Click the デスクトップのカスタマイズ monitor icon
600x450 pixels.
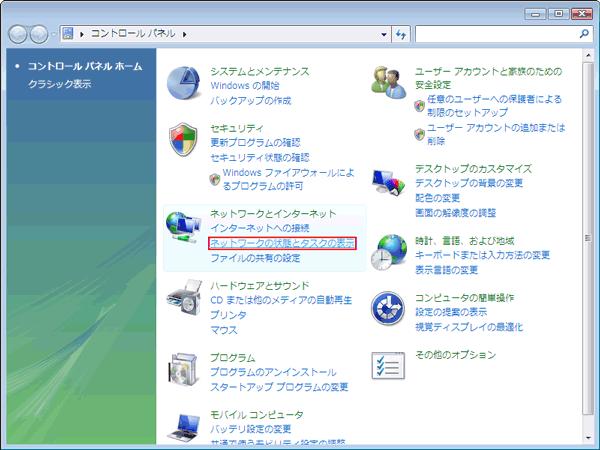[x=388, y=183]
